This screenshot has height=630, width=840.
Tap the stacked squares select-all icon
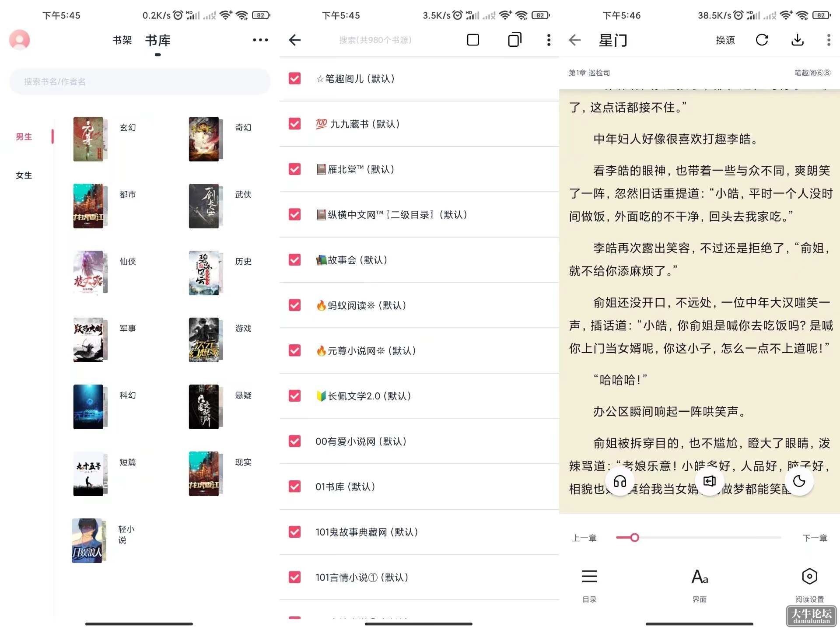tap(514, 40)
